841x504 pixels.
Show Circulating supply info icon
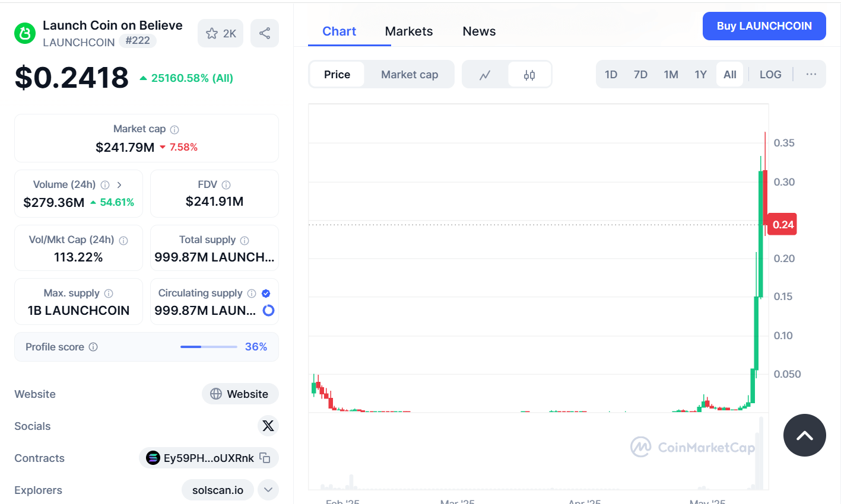click(x=252, y=294)
